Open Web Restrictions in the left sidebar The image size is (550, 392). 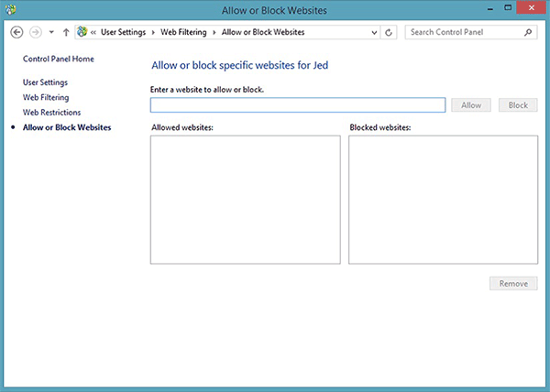tap(51, 112)
